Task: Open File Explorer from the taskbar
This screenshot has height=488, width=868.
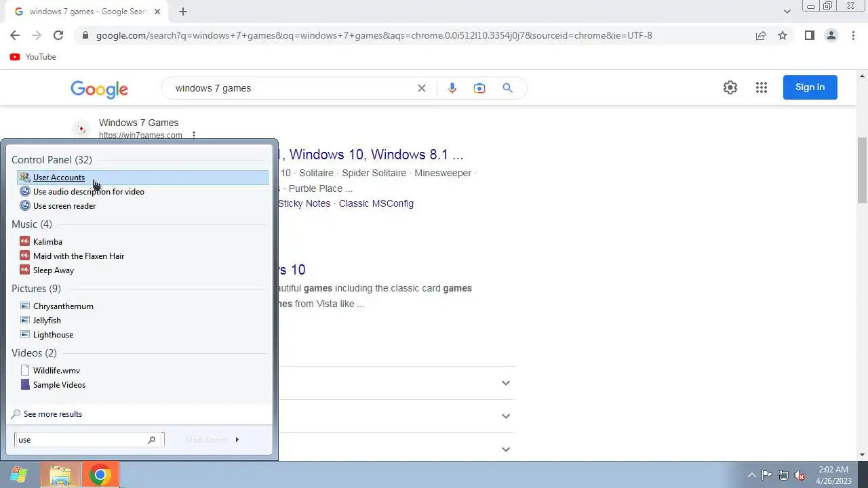Action: (60, 475)
